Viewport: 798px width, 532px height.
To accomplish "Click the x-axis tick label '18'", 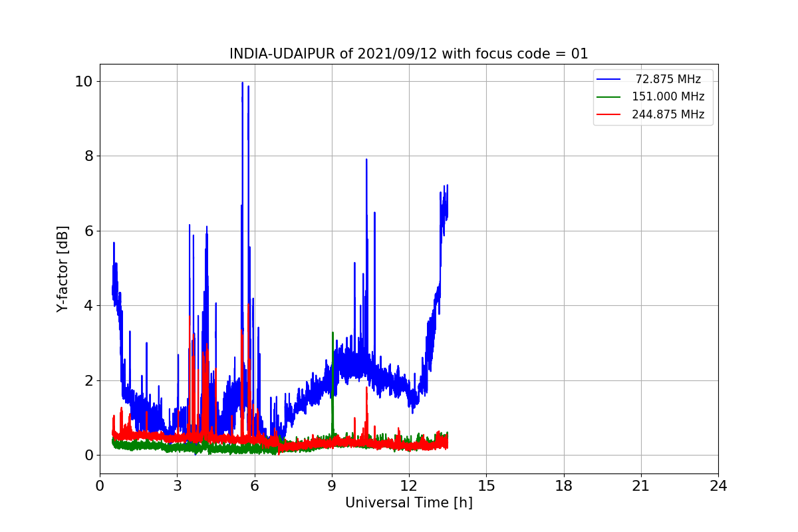I will tap(563, 486).
